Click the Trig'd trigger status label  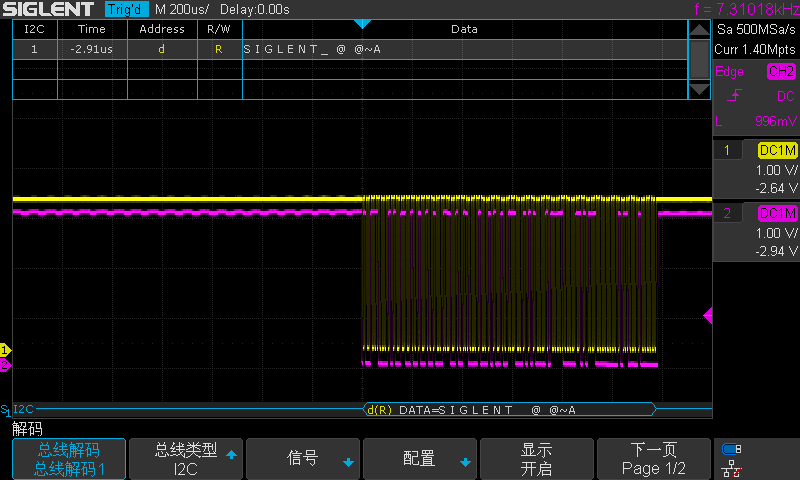pos(126,9)
